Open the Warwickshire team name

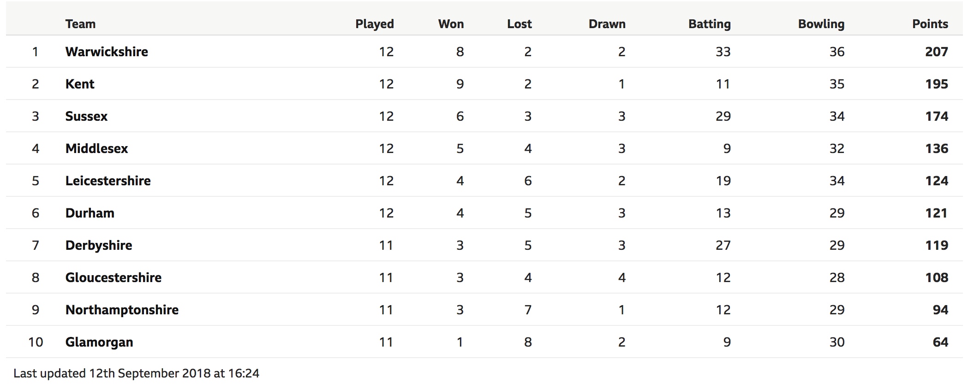click(107, 52)
